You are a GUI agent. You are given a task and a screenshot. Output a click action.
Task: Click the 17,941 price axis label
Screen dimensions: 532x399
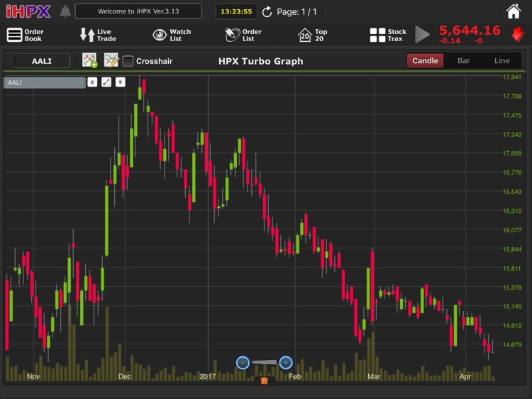tap(512, 77)
